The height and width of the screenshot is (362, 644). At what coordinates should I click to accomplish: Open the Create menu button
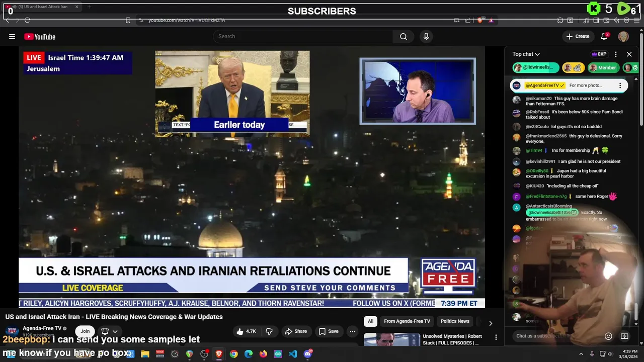578,36
